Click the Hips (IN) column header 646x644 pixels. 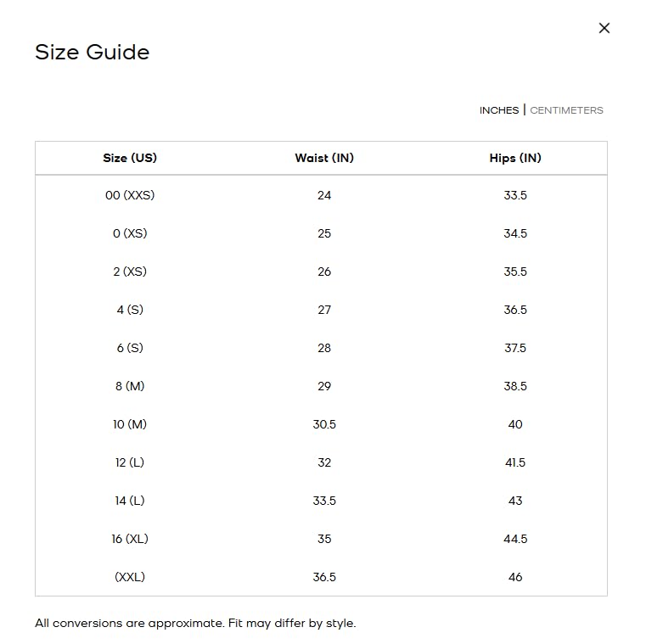(x=515, y=158)
